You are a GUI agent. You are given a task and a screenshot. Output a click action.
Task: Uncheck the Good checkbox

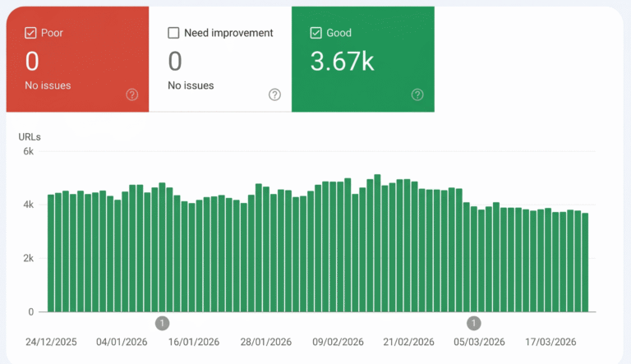point(316,33)
